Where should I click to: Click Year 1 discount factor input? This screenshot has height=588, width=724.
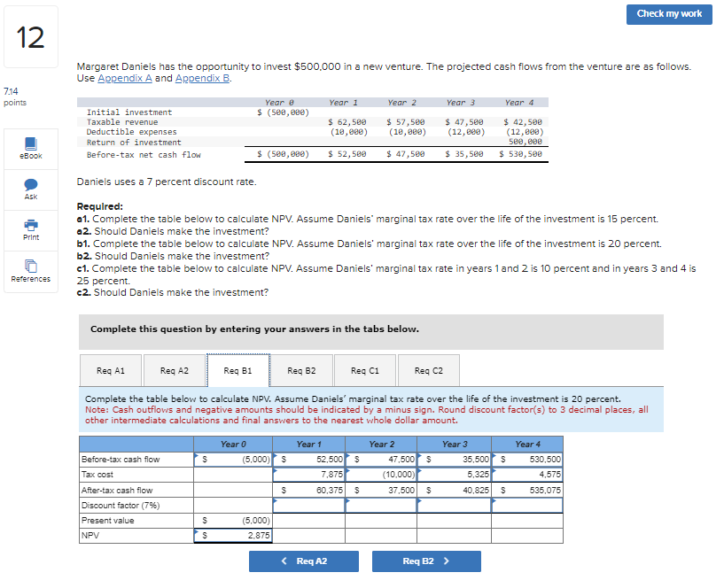click(309, 506)
